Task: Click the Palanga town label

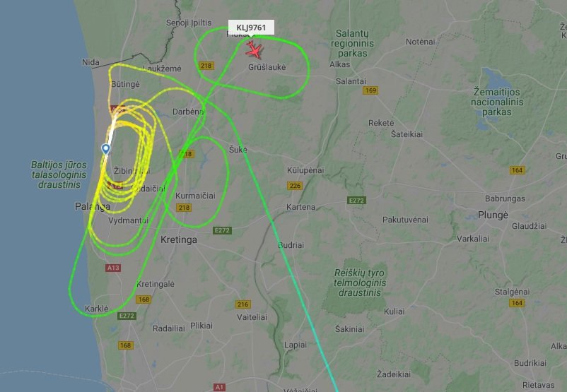Action: (x=93, y=206)
